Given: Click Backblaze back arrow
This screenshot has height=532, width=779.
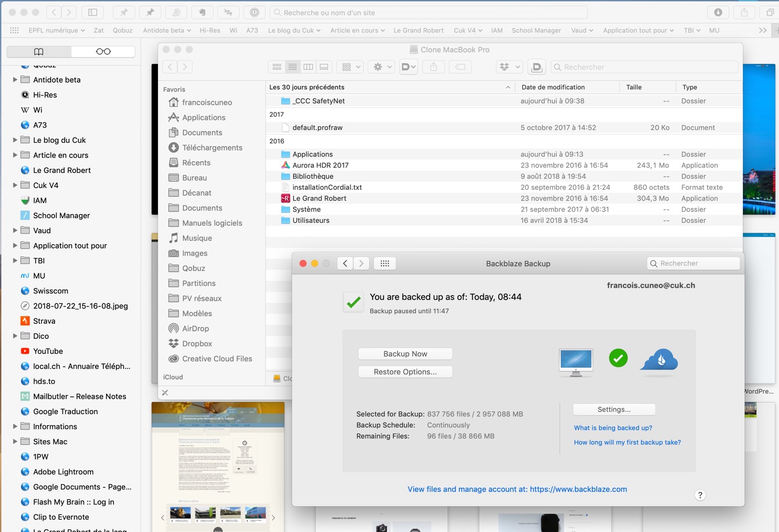Looking at the screenshot, I should 345,263.
